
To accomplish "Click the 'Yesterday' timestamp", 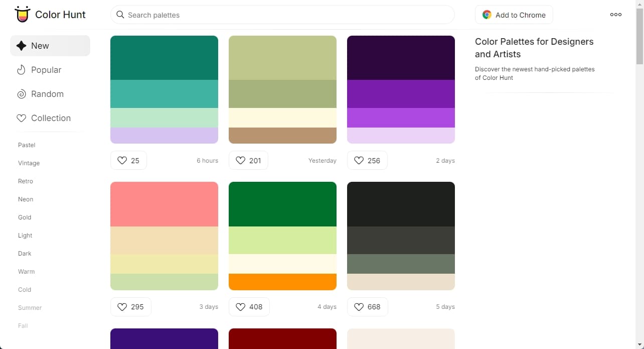I will [323, 161].
